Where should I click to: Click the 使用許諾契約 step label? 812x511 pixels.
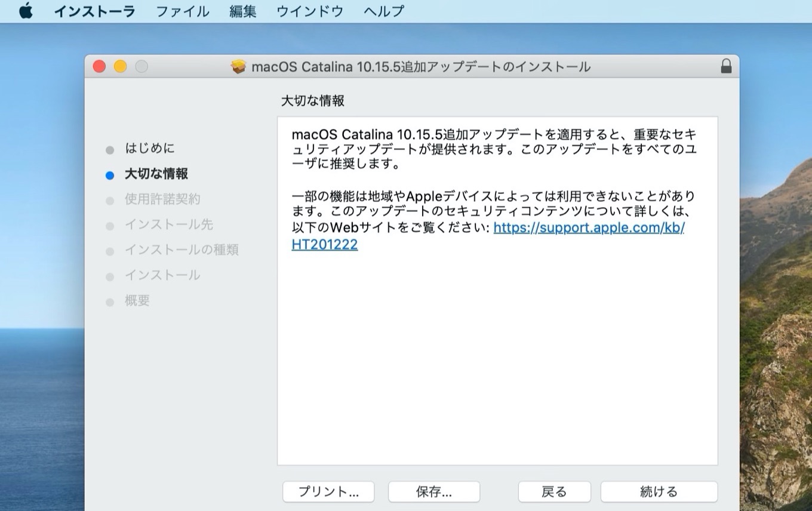point(162,199)
